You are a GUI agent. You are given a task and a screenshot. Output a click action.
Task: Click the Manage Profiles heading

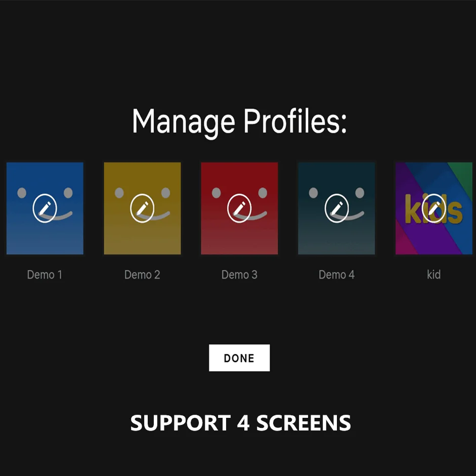(x=239, y=122)
